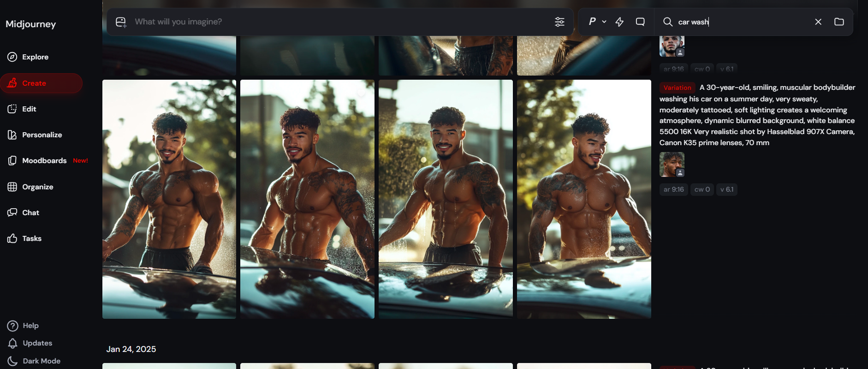Click the speech bubble icon in the top bar
The height and width of the screenshot is (369, 868).
pos(640,22)
